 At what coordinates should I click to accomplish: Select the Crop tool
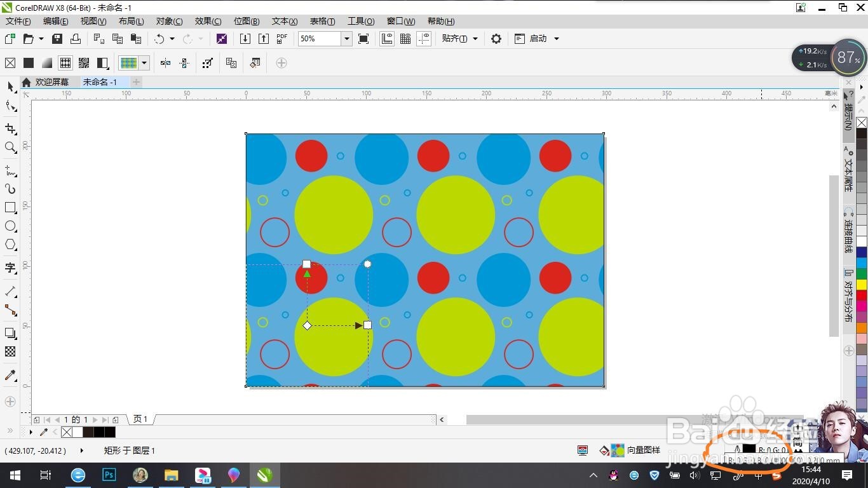[10, 129]
